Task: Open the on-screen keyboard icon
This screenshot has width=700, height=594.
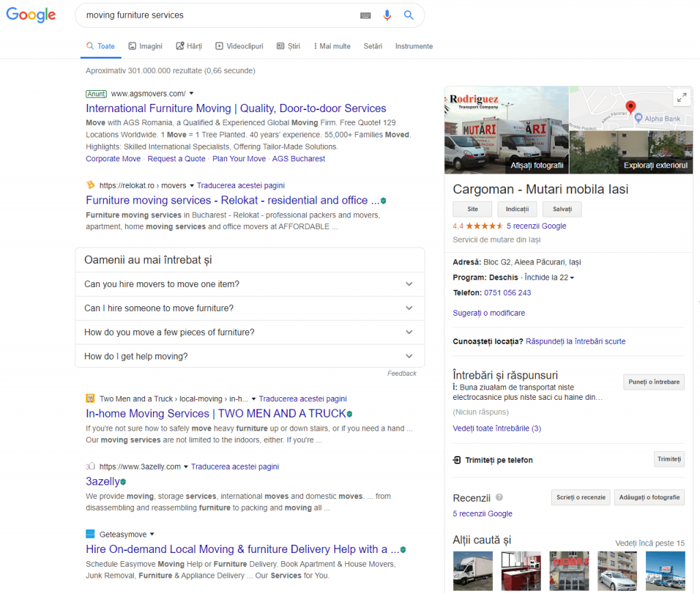Action: click(365, 15)
